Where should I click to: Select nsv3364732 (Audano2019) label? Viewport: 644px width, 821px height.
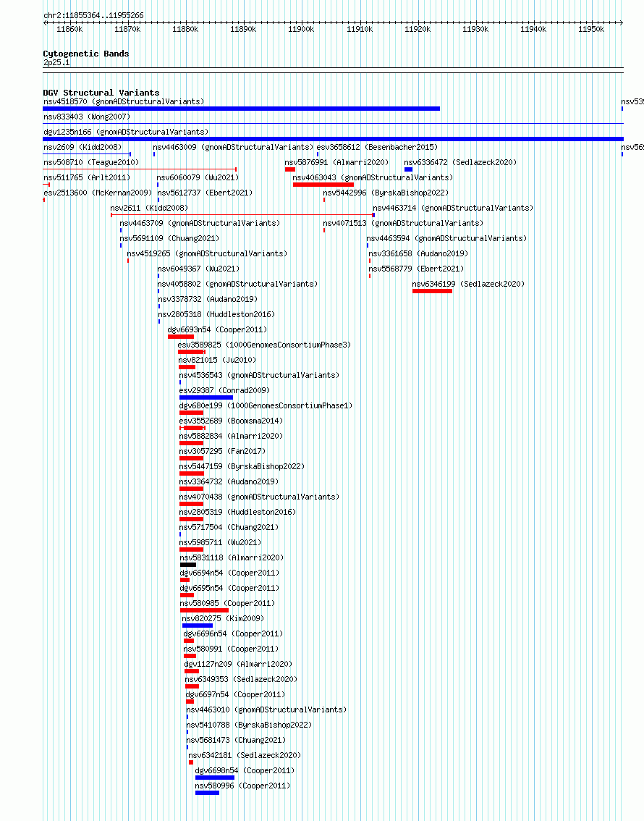[229, 481]
